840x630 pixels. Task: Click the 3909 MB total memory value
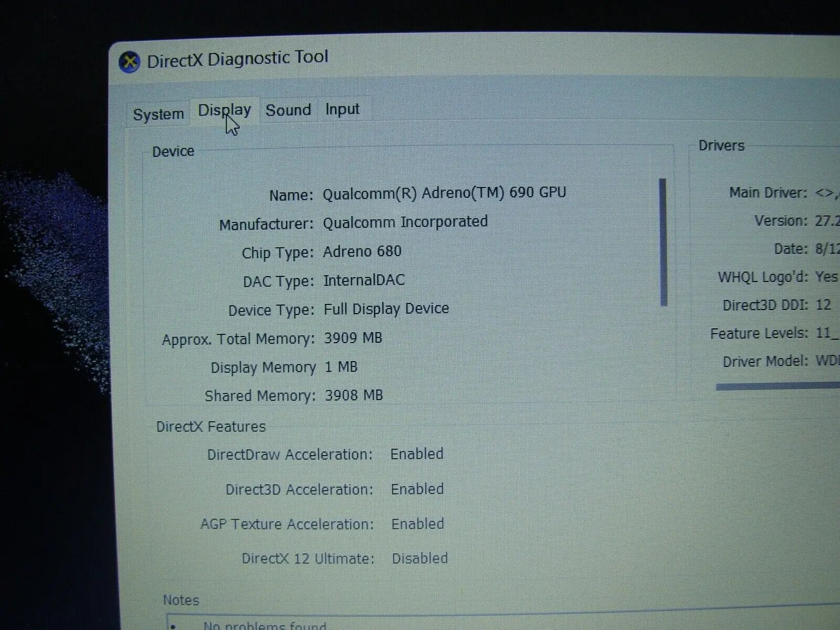[x=353, y=338]
